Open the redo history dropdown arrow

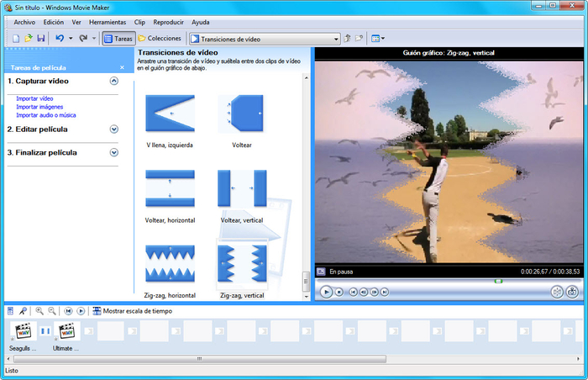[x=94, y=39]
